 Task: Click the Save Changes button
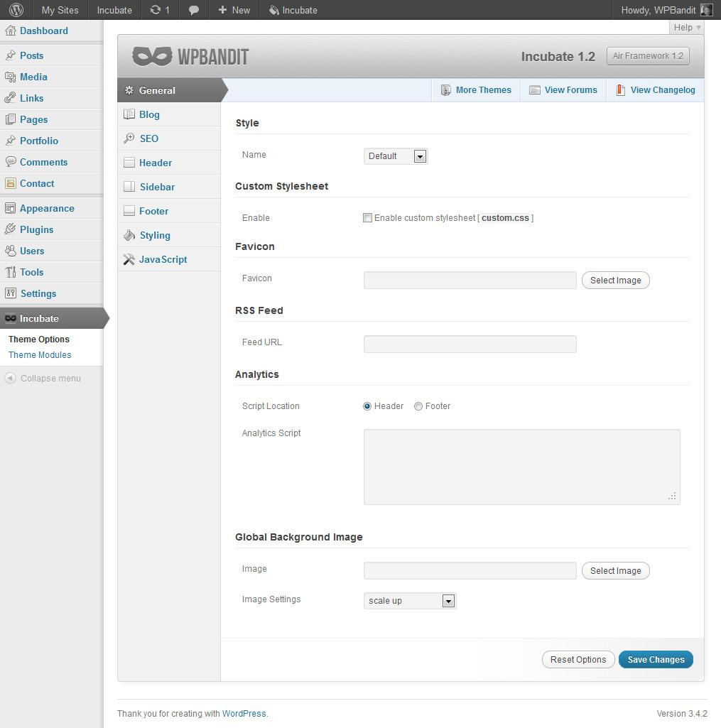tap(656, 660)
